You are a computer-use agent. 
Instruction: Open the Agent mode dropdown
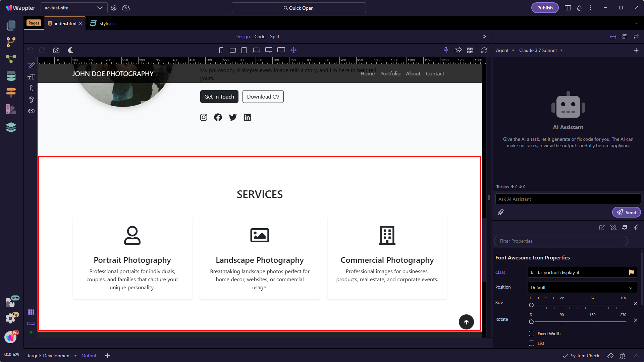pos(505,50)
